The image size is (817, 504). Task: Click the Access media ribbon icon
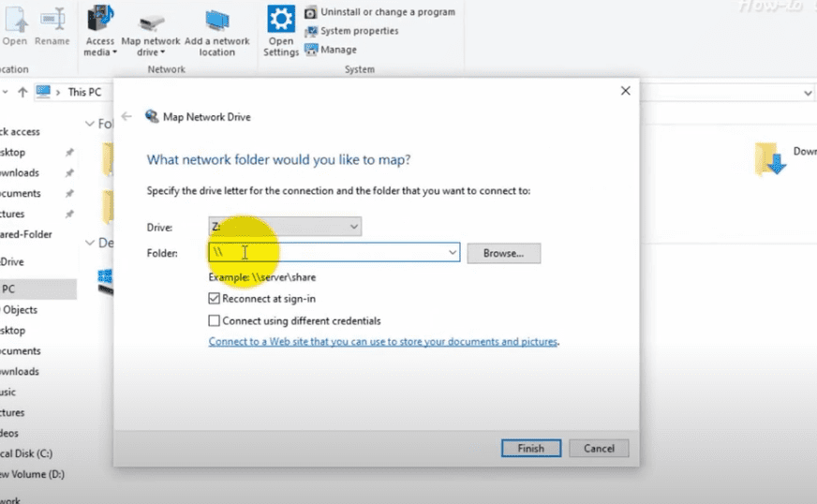100,21
